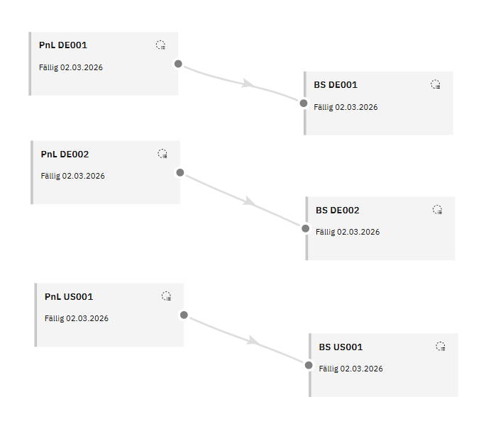This screenshot has height=448, width=503.
Task: Click input connector dot of BS DE002
Action: [306, 228]
